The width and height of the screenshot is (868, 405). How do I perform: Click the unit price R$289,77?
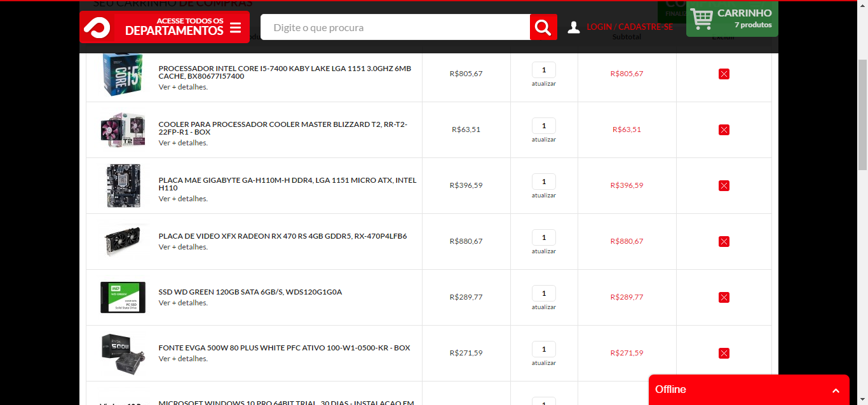click(x=466, y=297)
